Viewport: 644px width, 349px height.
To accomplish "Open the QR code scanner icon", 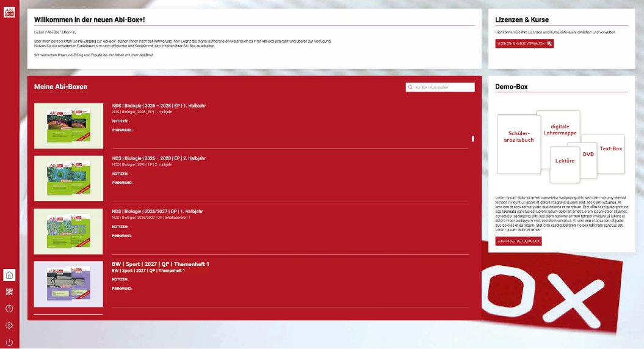I will click(9, 292).
